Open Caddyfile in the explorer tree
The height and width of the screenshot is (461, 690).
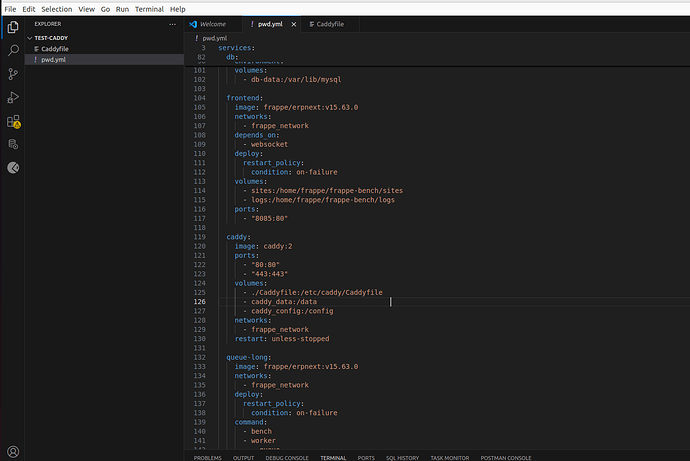click(x=104, y=49)
